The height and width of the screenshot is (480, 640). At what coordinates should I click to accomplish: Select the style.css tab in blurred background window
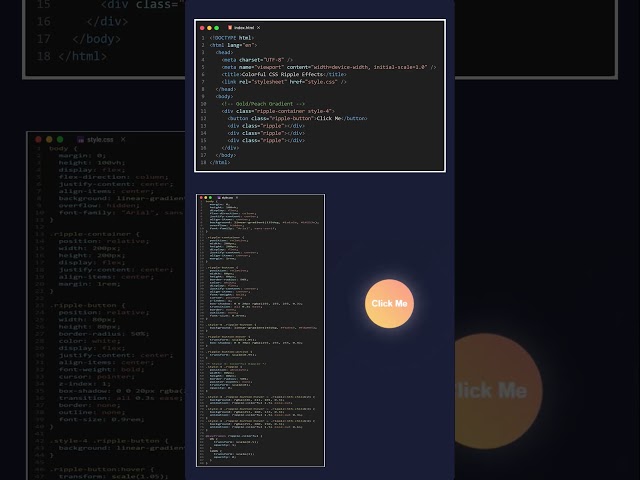[100, 140]
